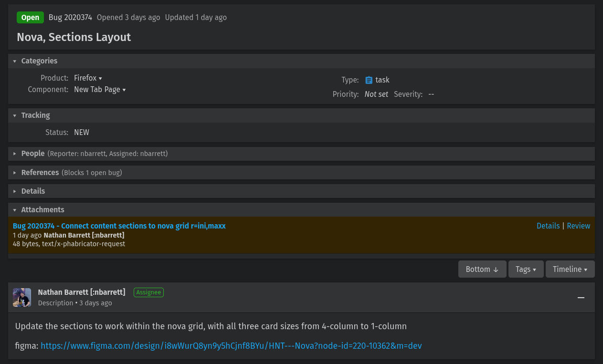603x364 pixels.
Task: Open the Tags dropdown
Action: 526,269
